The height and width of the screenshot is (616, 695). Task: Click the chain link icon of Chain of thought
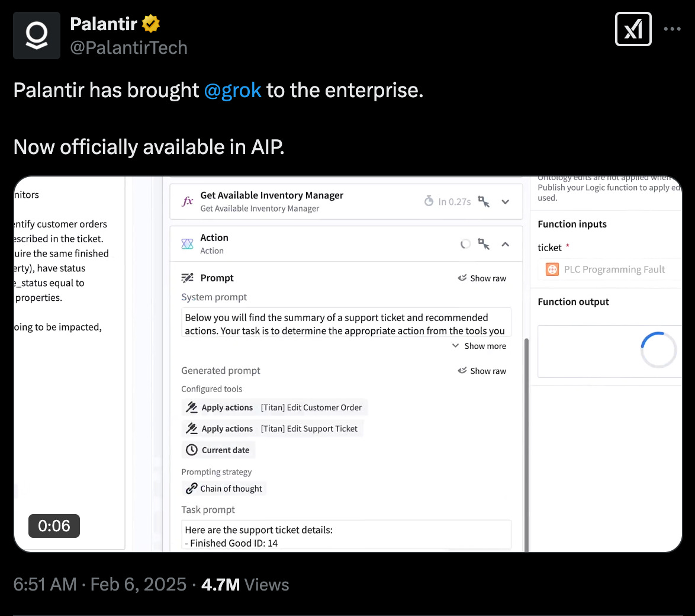(x=191, y=488)
